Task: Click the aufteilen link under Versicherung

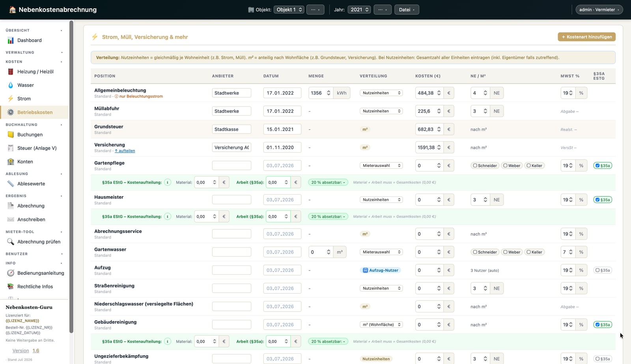Action: click(x=125, y=151)
